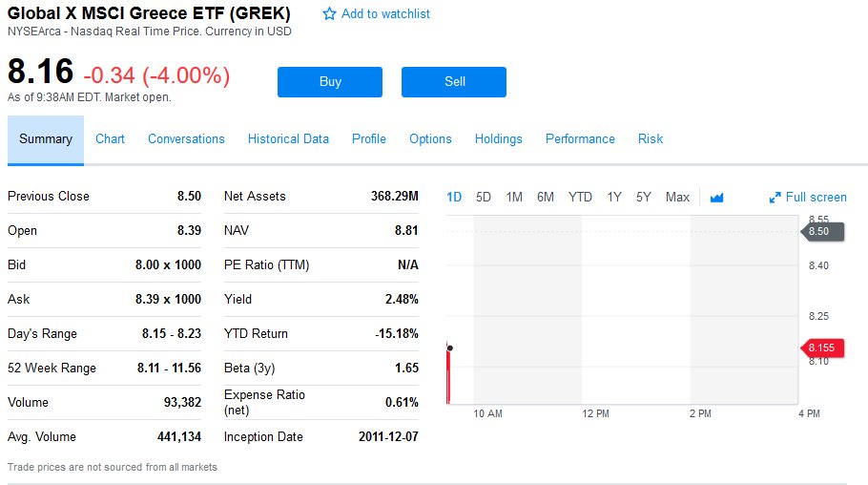Open the Holdings tab
The height and width of the screenshot is (485, 868).
tap(498, 139)
